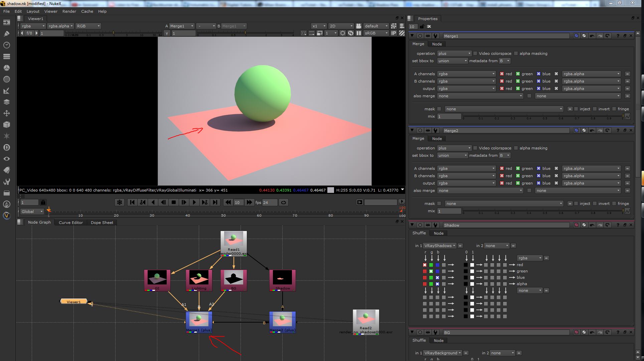Adjust the viewer gain slider
This screenshot has height=361, width=644.
coord(113,33)
